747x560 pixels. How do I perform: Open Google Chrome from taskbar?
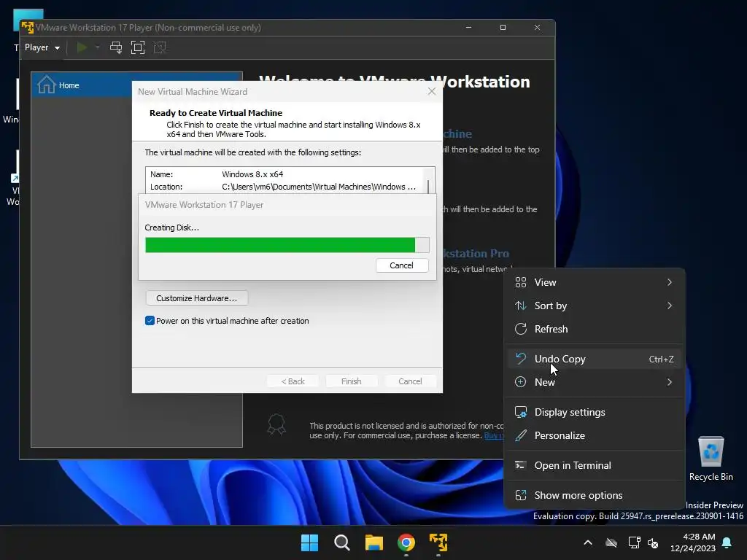(x=406, y=542)
